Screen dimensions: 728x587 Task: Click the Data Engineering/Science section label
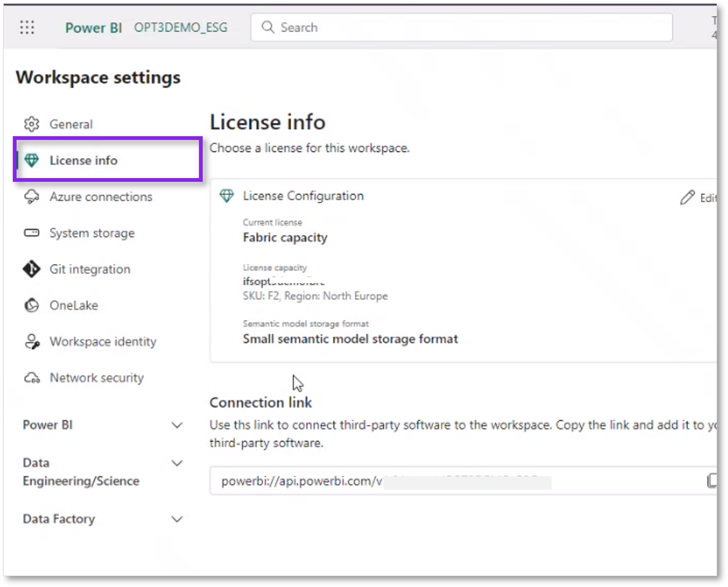[81, 472]
